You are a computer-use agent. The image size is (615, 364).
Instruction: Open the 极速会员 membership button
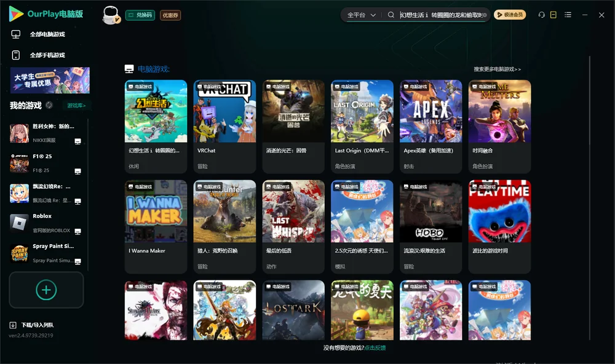click(x=510, y=15)
